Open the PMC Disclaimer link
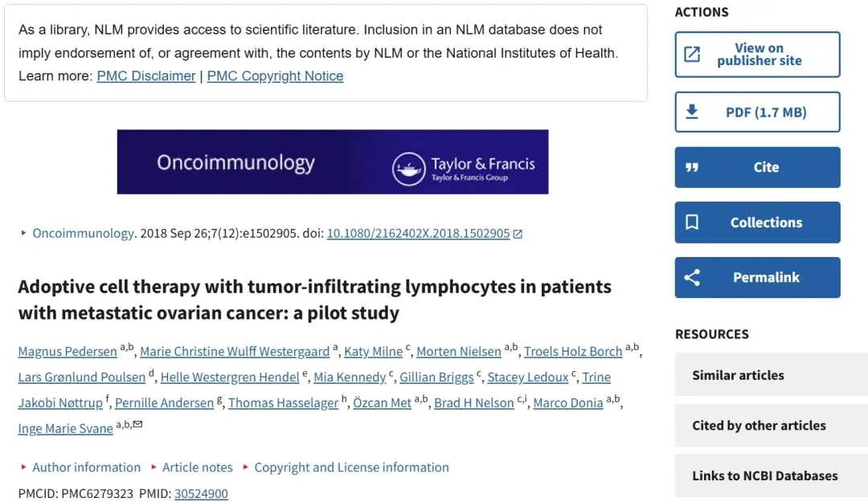The image size is (868, 502). click(146, 76)
